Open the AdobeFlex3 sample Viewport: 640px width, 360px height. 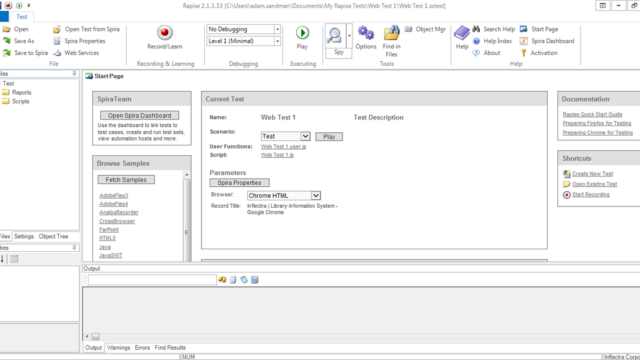(x=113, y=196)
